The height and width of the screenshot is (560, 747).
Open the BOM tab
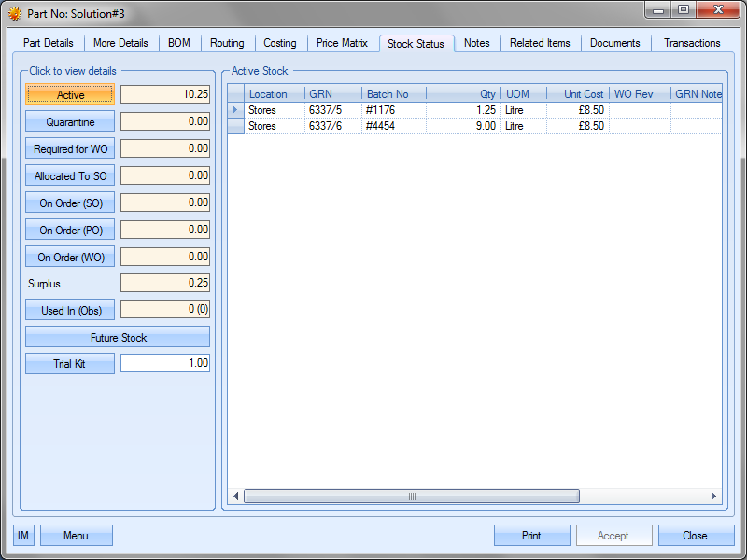(178, 43)
